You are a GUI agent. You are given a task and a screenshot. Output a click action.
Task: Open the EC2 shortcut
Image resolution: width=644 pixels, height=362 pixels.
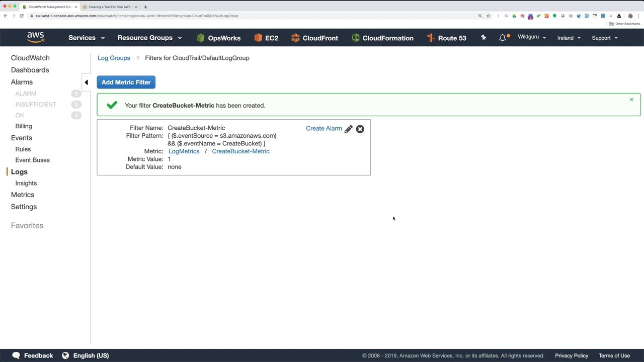tap(266, 38)
